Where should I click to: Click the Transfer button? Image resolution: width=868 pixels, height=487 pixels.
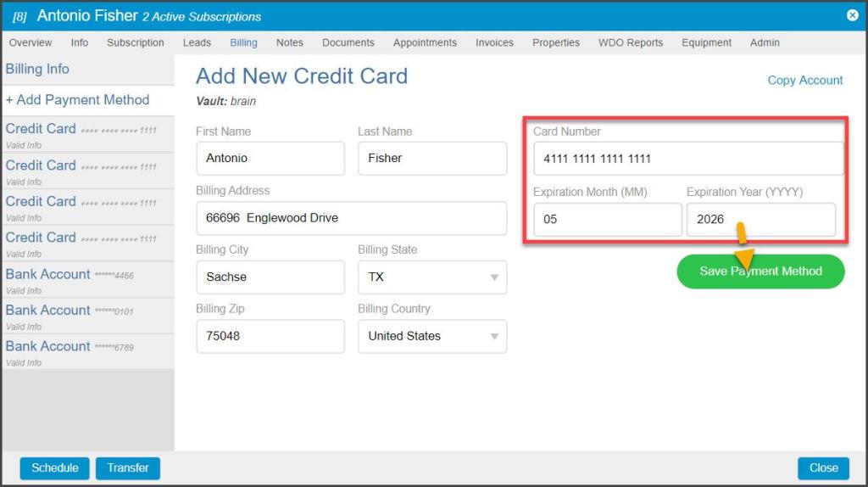(x=128, y=467)
